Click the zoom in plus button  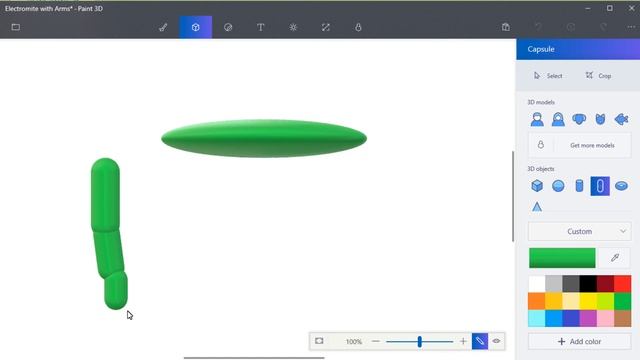[463, 341]
